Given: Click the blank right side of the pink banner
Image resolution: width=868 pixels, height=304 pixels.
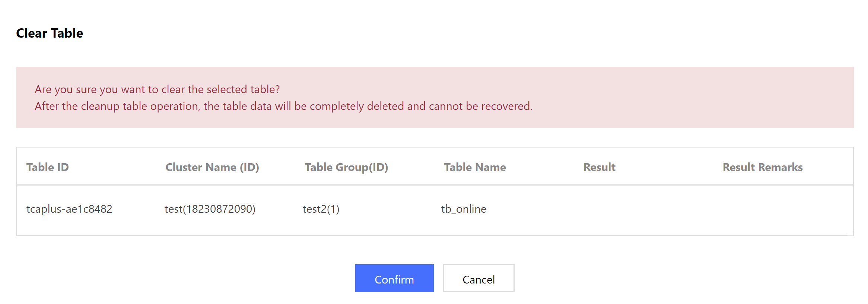Looking at the screenshot, I should click(708, 98).
